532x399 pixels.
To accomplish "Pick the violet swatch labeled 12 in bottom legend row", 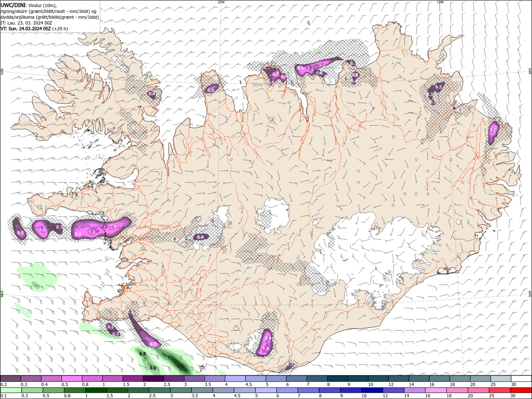I will tap(393, 390).
